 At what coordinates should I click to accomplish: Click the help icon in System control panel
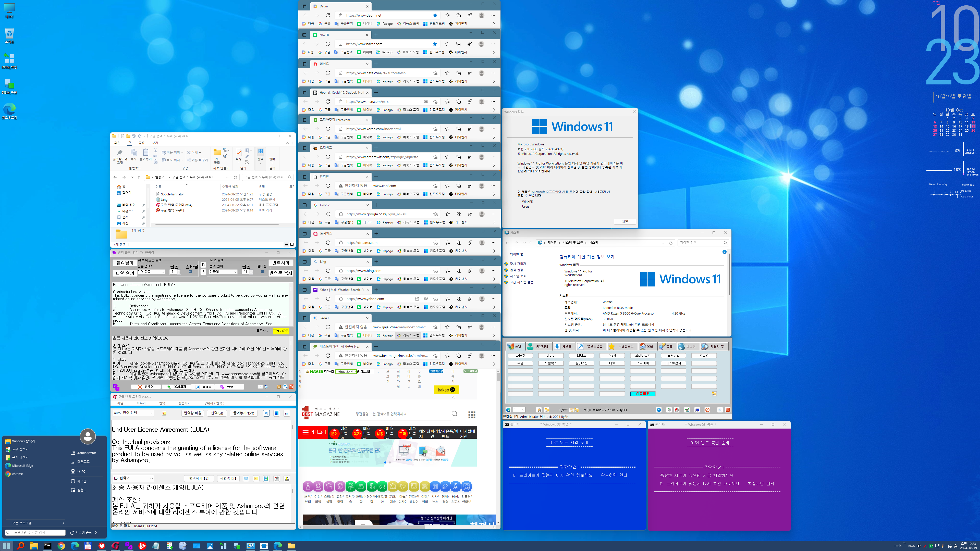pyautogui.click(x=724, y=252)
